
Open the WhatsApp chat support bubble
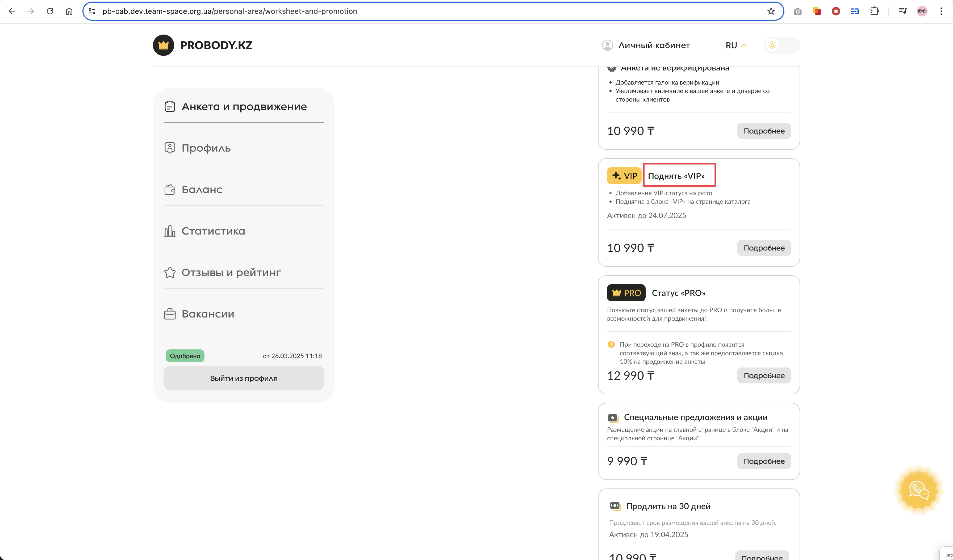click(919, 490)
